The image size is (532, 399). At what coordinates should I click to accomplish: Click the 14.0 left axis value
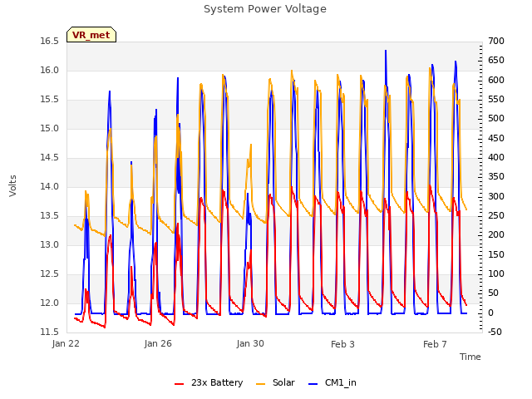pyautogui.click(x=50, y=186)
